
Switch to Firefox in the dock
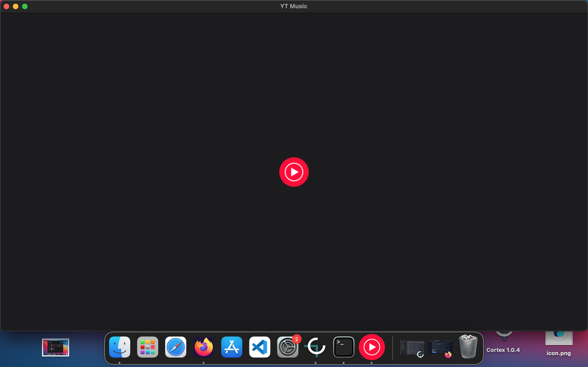pos(204,347)
